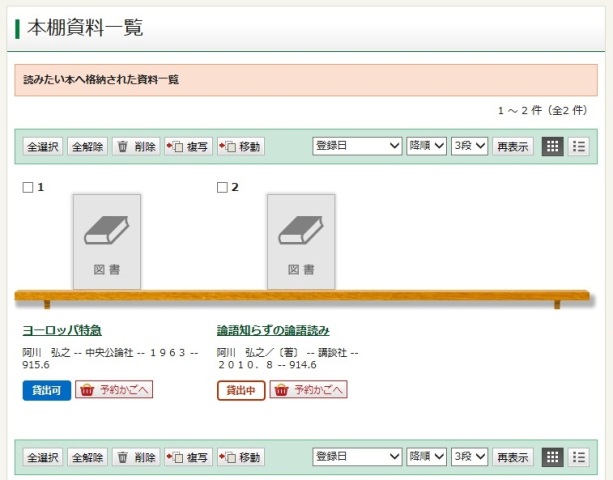Click 全解除 in the bottom toolbar
The width and height of the screenshot is (613, 480).
point(87,457)
